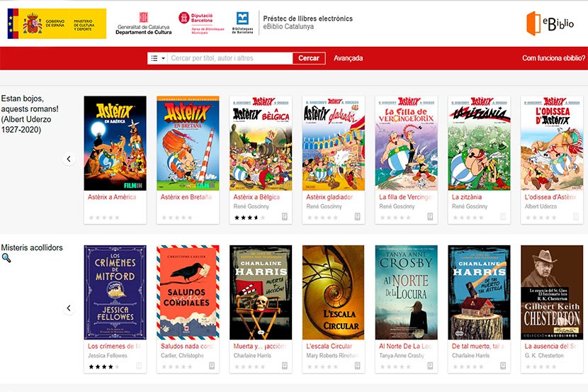Open Astèrix gladiador cover thumbnail
Image resolution: width=588 pixels, height=392 pixels.
point(334,143)
